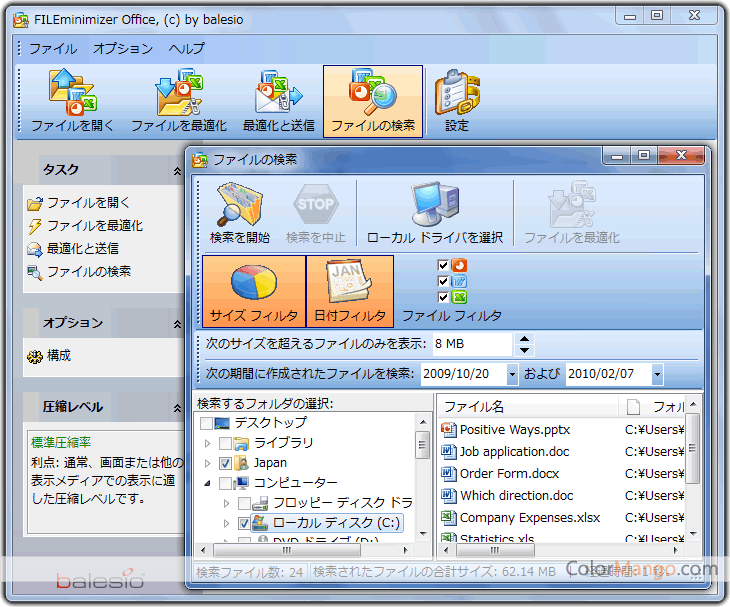Click the ファイルを開く toolbar icon
The height and width of the screenshot is (607, 730).
click(x=72, y=92)
